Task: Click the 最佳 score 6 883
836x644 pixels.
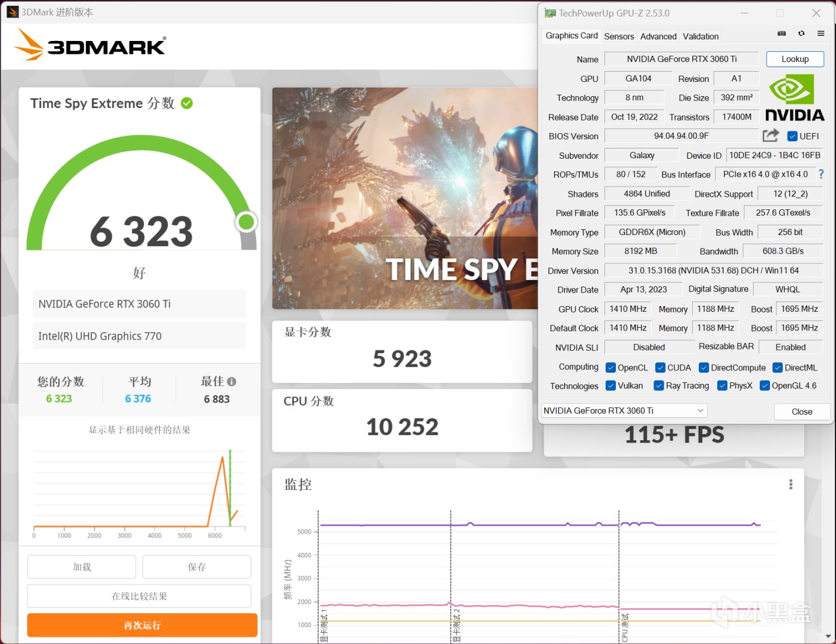Action: point(217,399)
